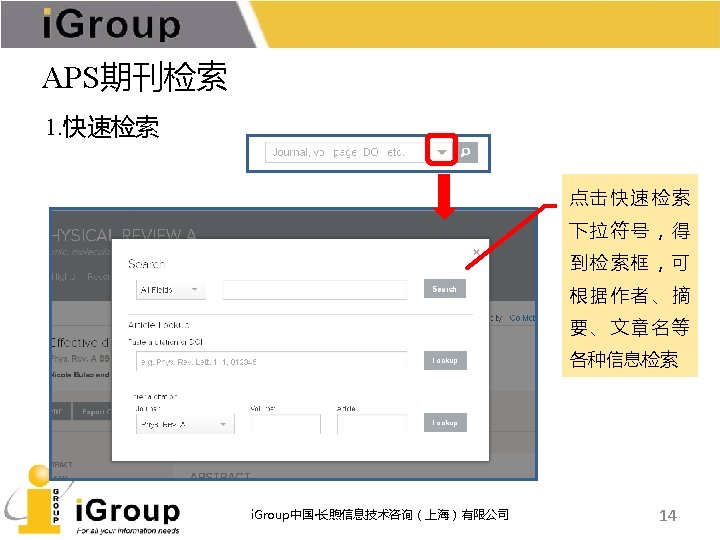Click the slide number 14
720x540 pixels.
coord(668,515)
